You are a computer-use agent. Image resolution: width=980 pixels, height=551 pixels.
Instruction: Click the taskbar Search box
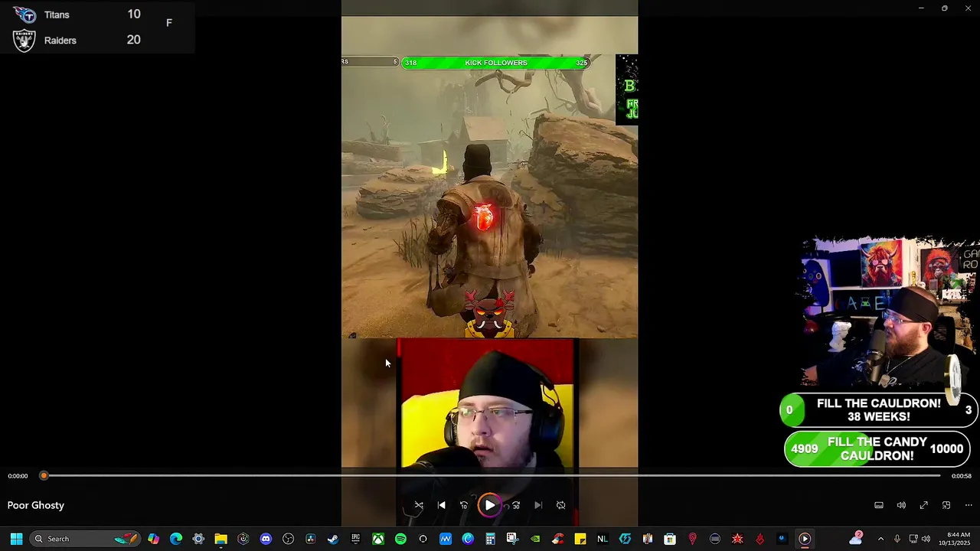click(86, 539)
